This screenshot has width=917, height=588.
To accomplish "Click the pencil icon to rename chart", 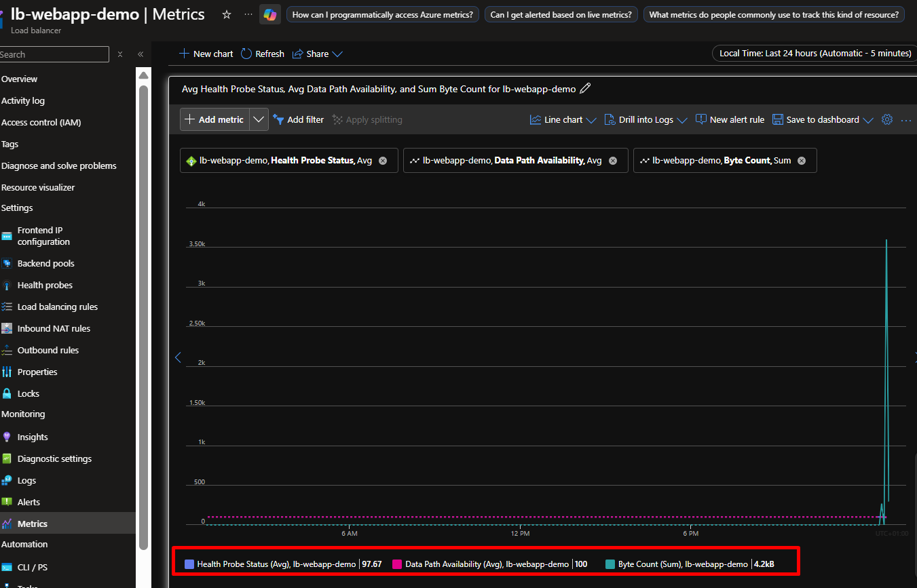I will [x=586, y=88].
